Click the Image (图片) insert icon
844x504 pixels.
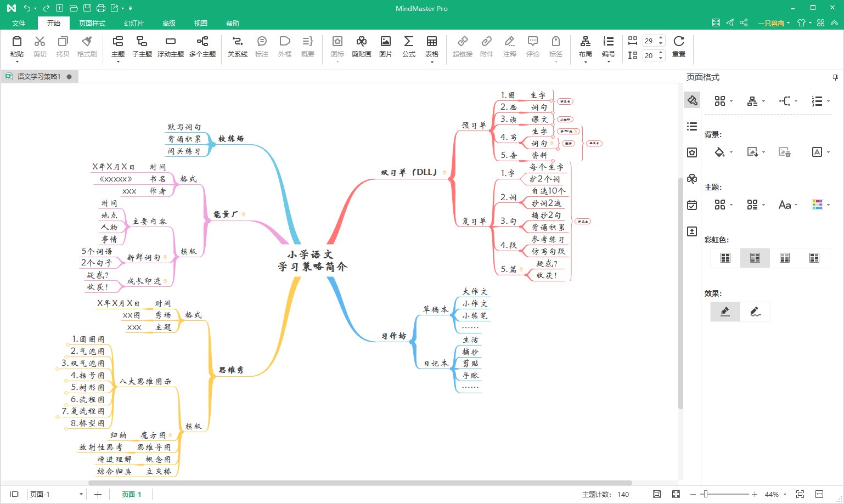point(385,47)
